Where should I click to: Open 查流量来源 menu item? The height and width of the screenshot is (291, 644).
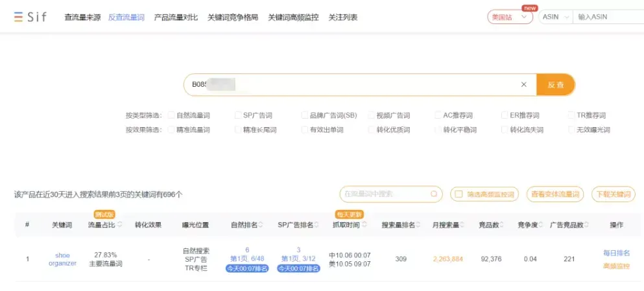tap(82, 17)
